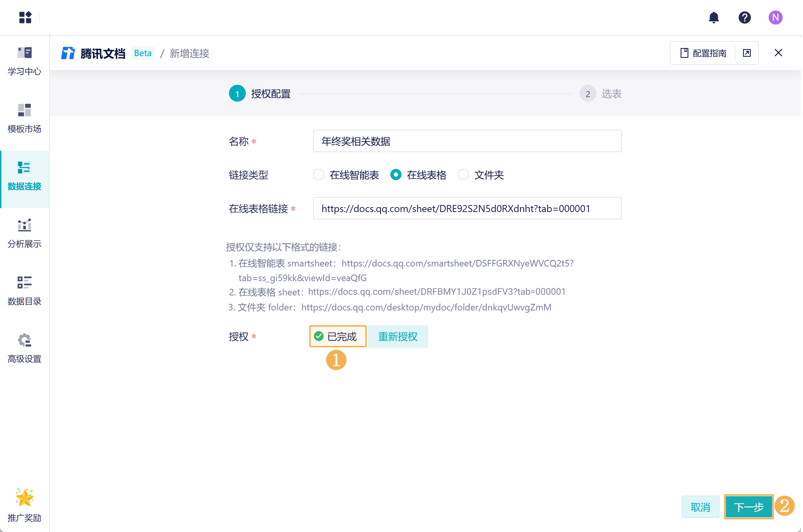
Task: Open the notifications bell
Action: (714, 18)
